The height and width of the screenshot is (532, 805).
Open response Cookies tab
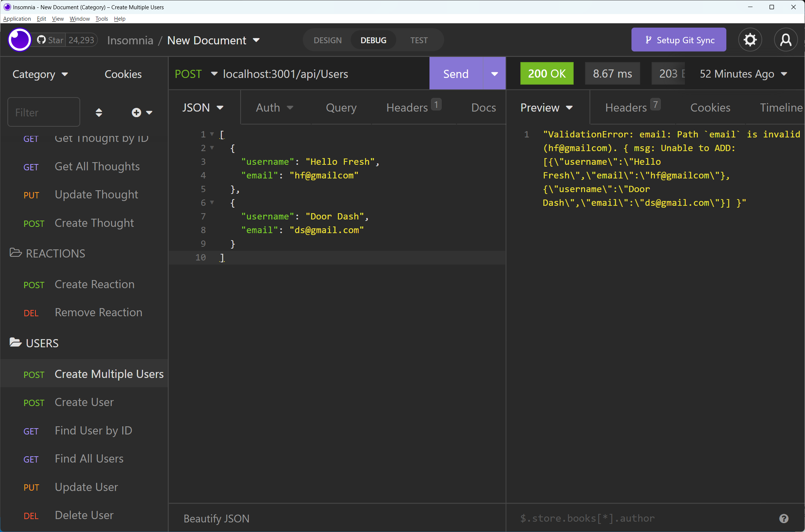710,108
